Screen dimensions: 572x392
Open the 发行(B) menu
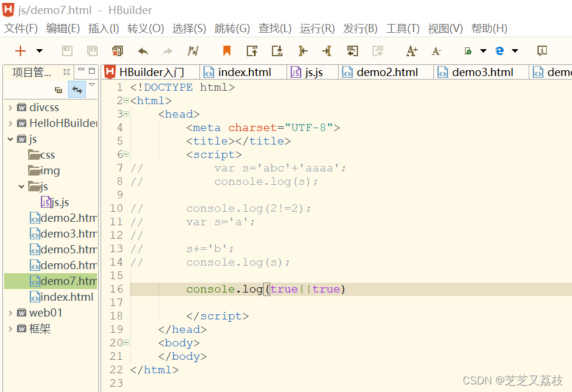pos(360,29)
